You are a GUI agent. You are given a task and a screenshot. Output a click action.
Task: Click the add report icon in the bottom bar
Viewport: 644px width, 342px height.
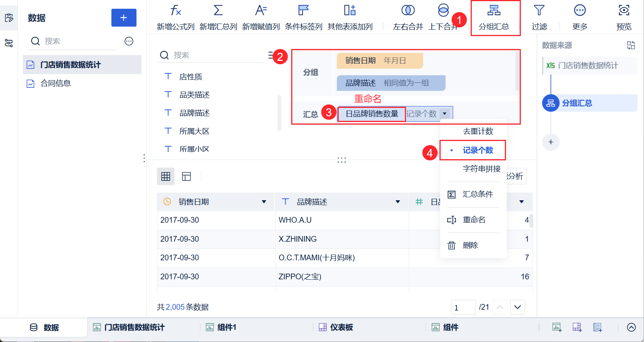598,327
